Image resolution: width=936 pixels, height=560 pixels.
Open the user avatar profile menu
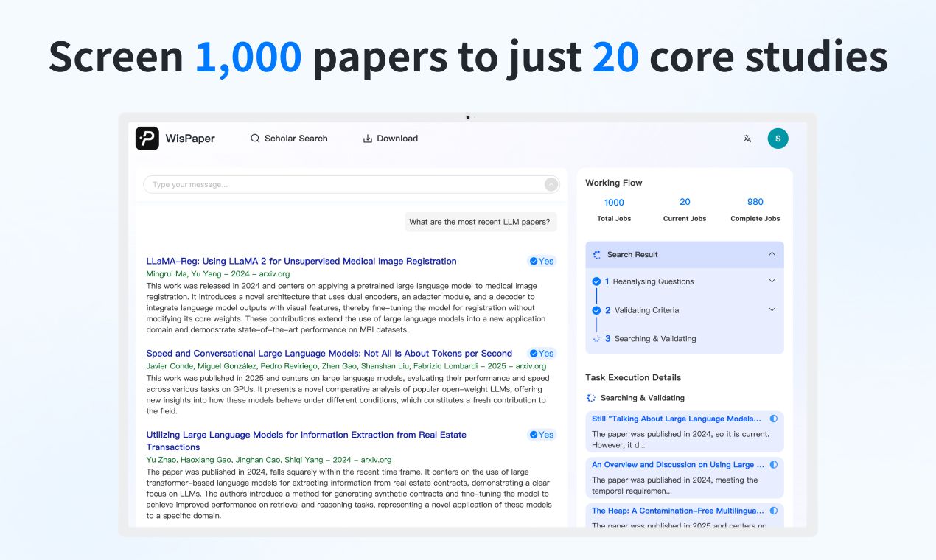778,139
